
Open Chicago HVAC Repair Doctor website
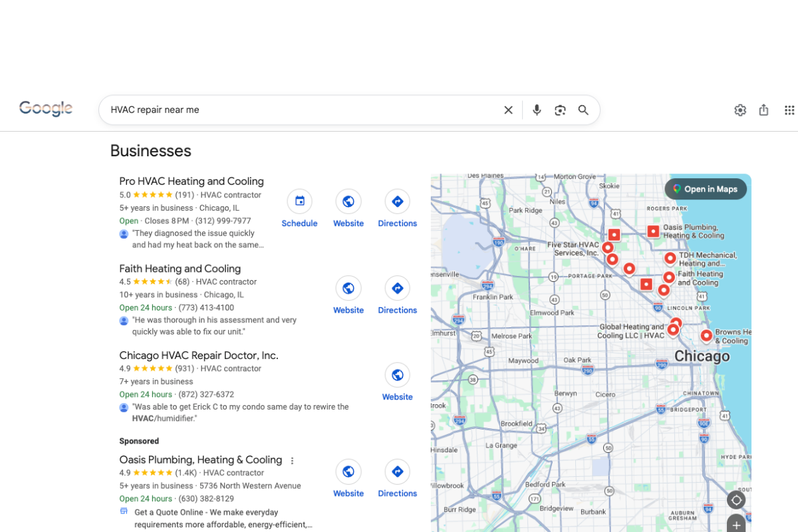398,382
